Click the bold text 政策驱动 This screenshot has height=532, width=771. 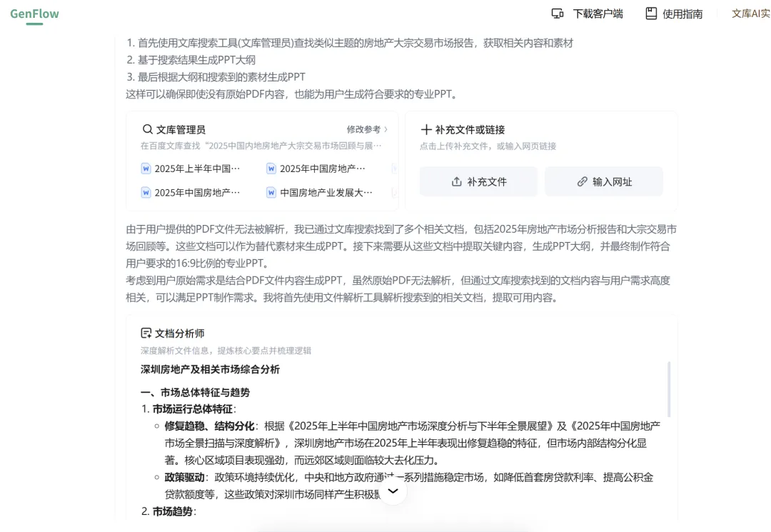click(x=184, y=477)
